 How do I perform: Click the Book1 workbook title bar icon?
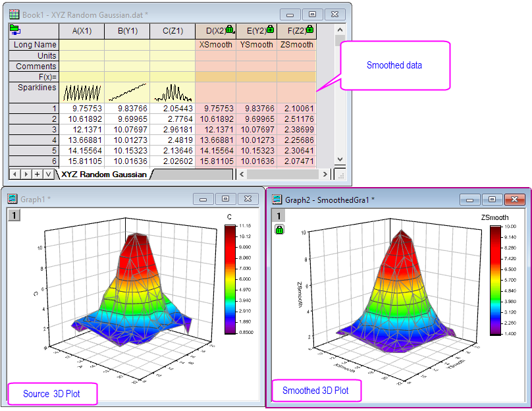13,14
